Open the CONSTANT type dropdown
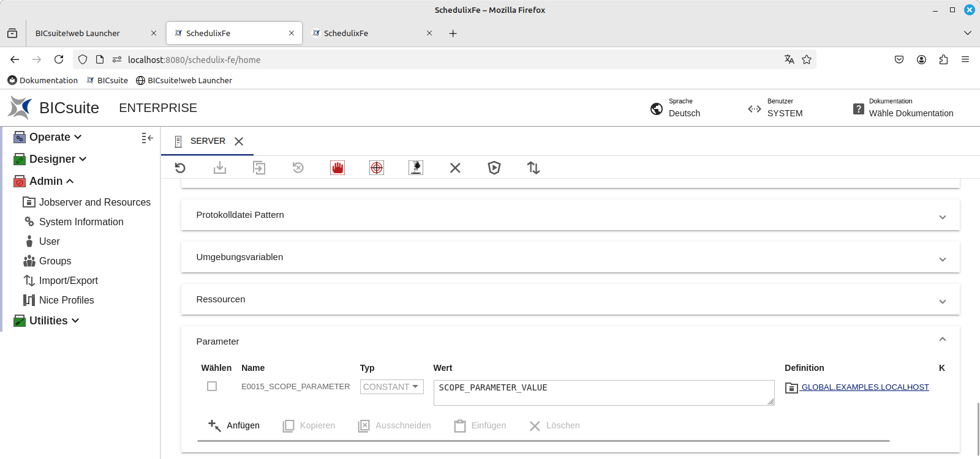 pyautogui.click(x=391, y=387)
